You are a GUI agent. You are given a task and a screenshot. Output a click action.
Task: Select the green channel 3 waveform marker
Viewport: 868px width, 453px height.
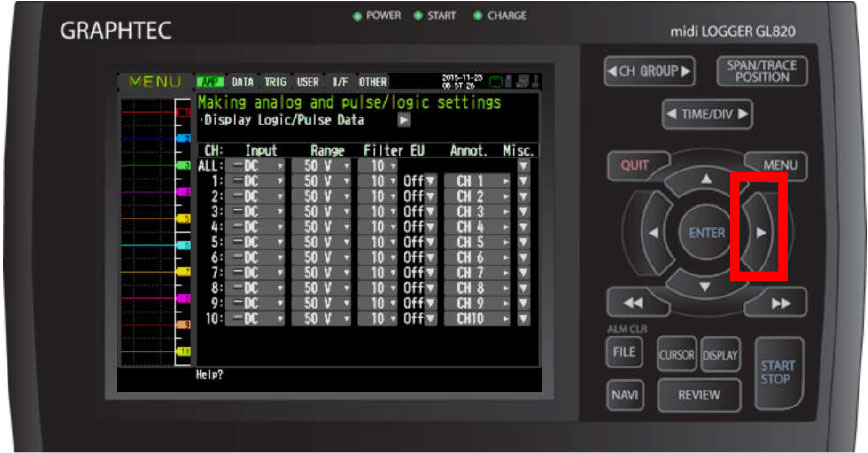pos(183,165)
